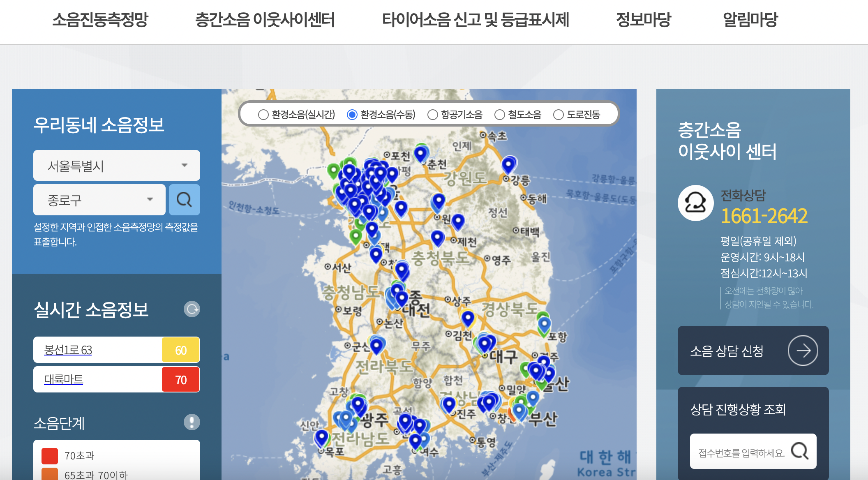The width and height of the screenshot is (868, 480).
Task: Click the search icon in 접수번호 field
Action: click(x=800, y=451)
